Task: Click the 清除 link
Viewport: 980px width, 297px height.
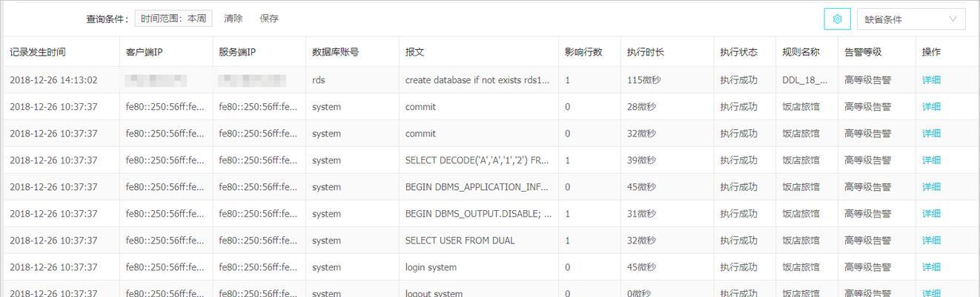Action: pyautogui.click(x=233, y=19)
